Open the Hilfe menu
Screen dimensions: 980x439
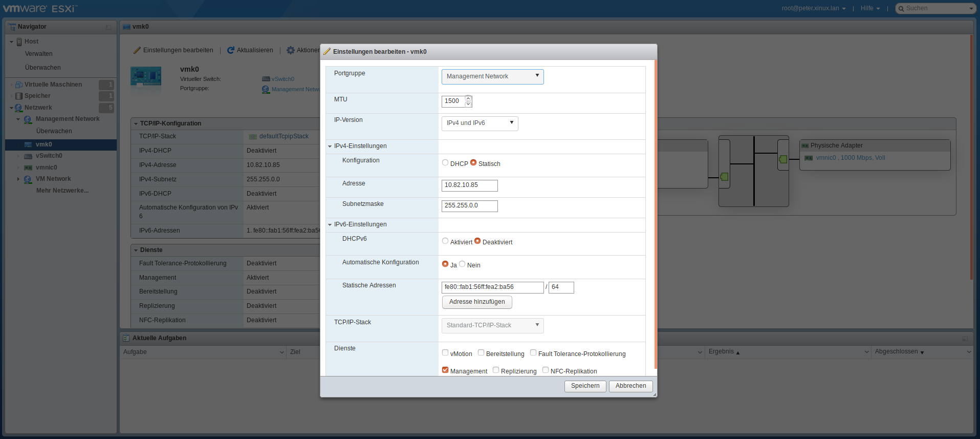(870, 8)
